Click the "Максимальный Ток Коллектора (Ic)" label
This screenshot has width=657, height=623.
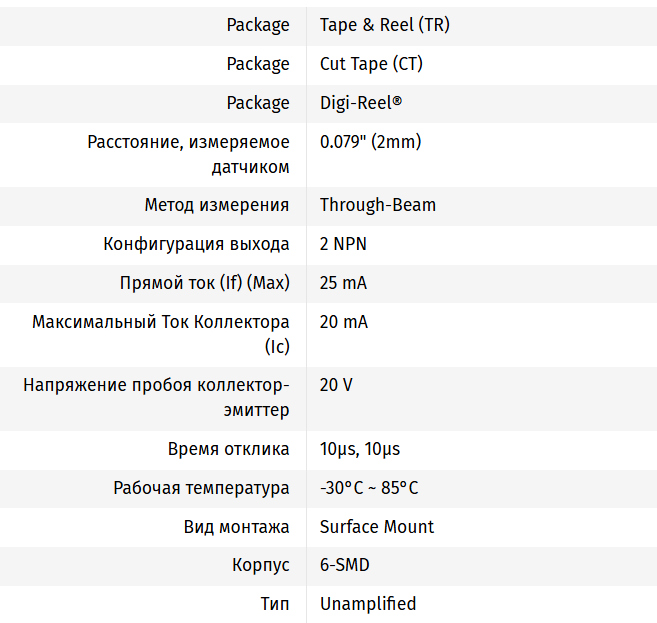point(161,334)
